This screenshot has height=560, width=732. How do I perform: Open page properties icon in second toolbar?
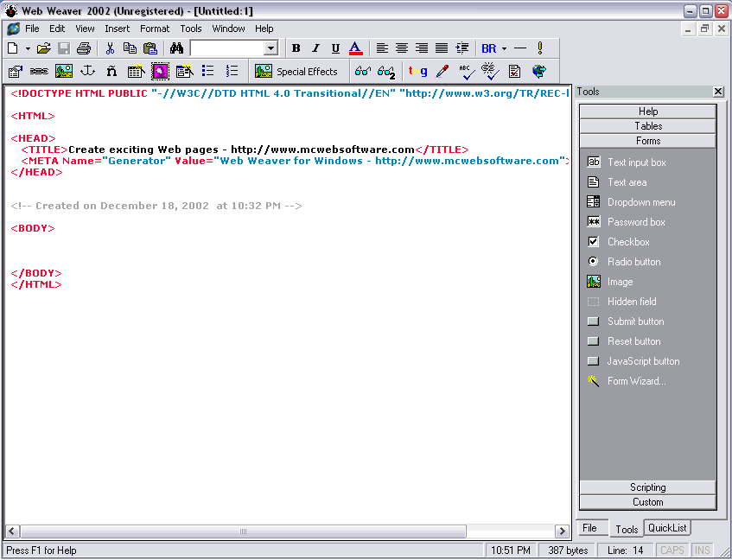click(16, 72)
